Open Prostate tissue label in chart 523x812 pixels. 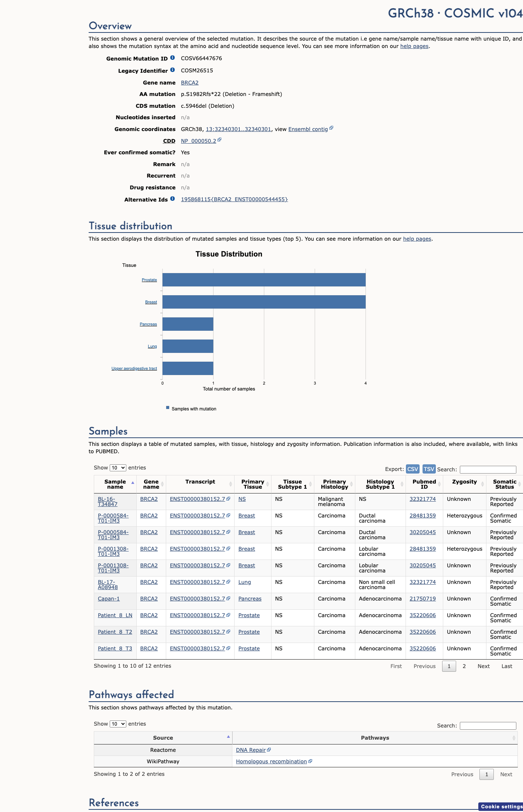pos(149,280)
